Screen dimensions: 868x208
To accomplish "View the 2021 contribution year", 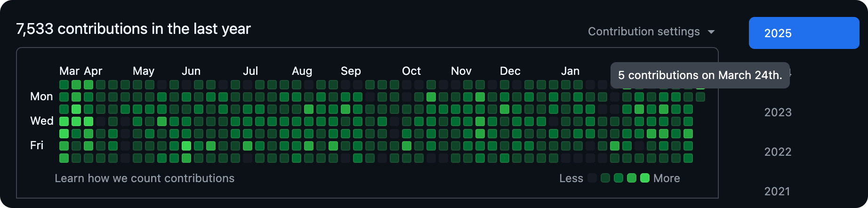I will [x=778, y=191].
